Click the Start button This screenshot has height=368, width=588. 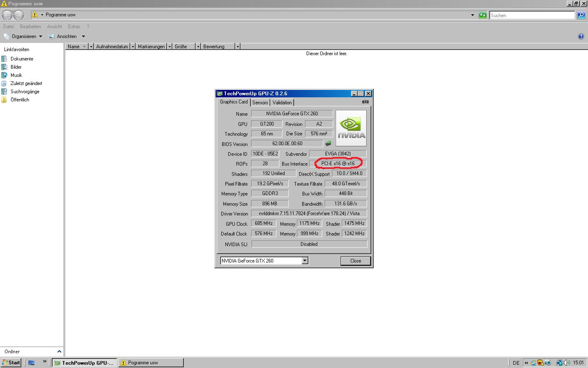tap(11, 363)
